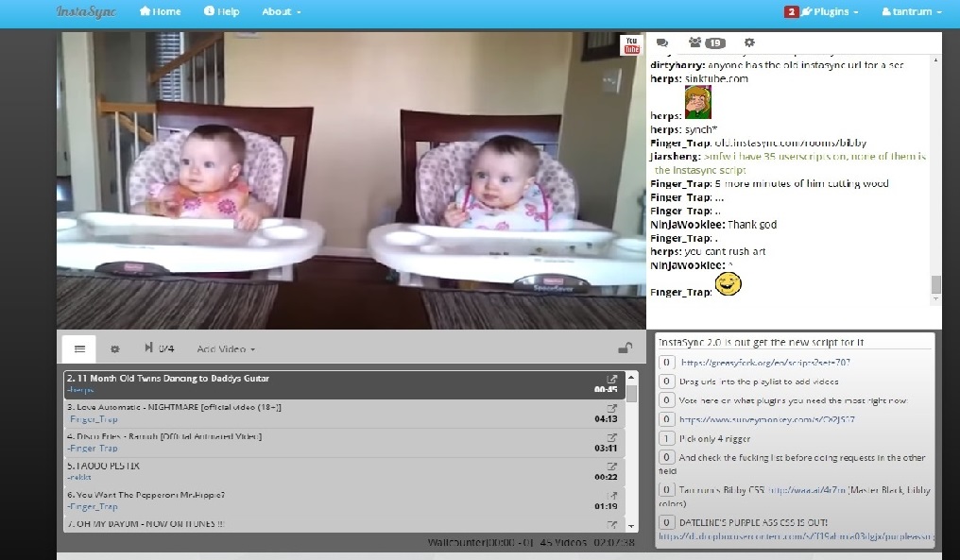Click the twins video player area
The width and height of the screenshot is (960, 560).
[x=351, y=180]
